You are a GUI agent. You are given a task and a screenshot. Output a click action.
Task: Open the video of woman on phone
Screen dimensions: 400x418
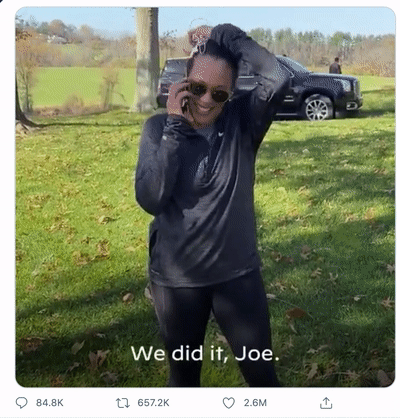click(205, 197)
